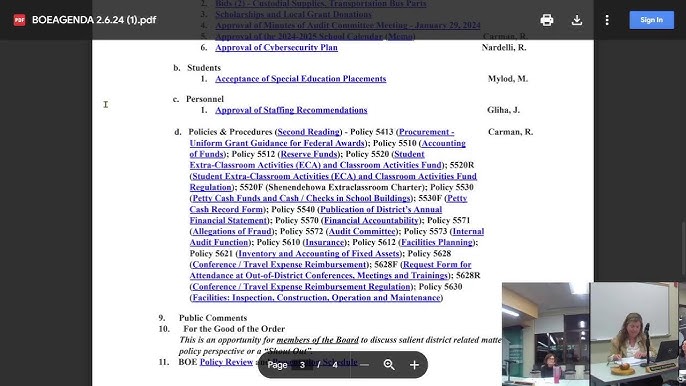
Task: Click the 'Public Comments' agenda item text
Action: pyautogui.click(x=213, y=318)
